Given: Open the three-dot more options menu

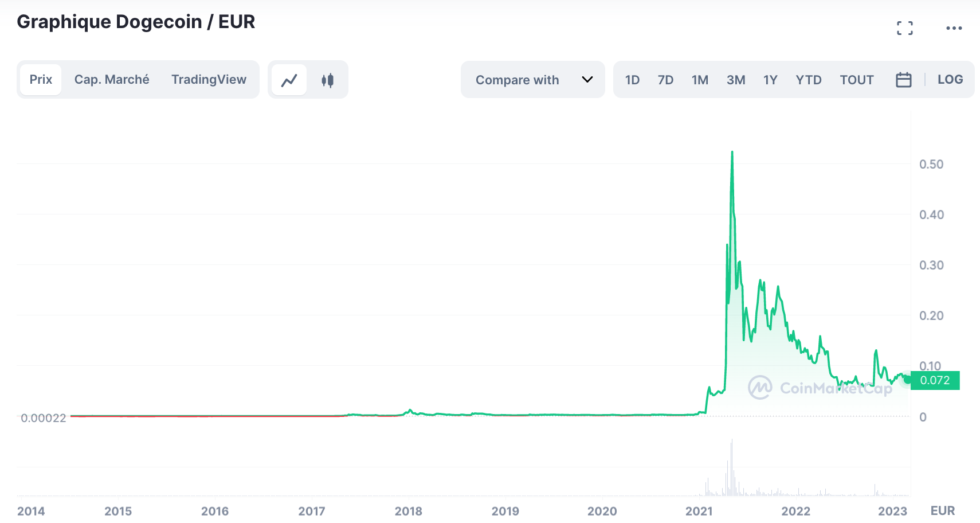Looking at the screenshot, I should coord(954,28).
